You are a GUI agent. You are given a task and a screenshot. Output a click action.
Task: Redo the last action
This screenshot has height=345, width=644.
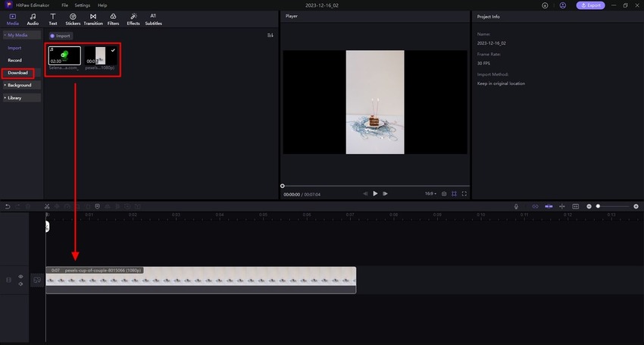(x=17, y=206)
